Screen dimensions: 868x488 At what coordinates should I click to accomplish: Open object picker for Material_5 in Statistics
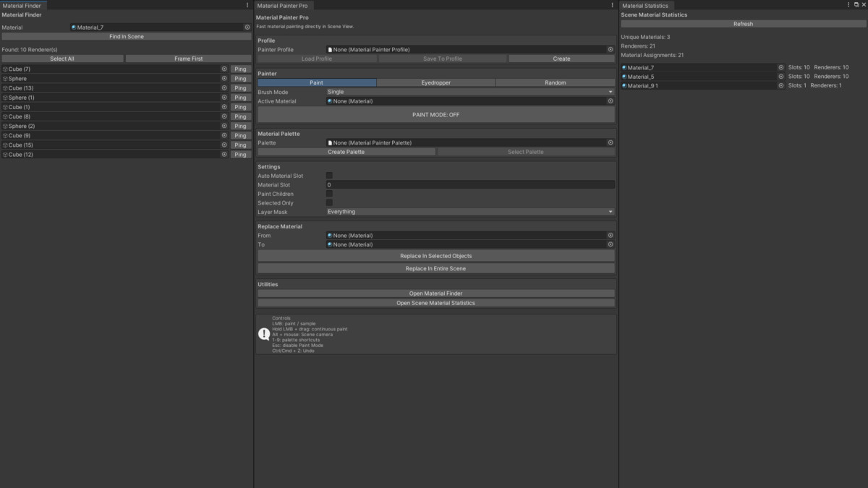tap(781, 77)
